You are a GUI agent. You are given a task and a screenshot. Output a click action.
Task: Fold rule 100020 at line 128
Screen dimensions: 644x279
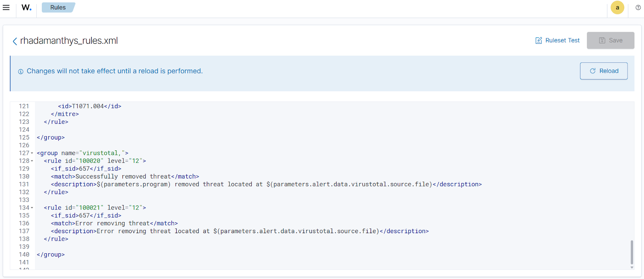pyautogui.click(x=32, y=161)
